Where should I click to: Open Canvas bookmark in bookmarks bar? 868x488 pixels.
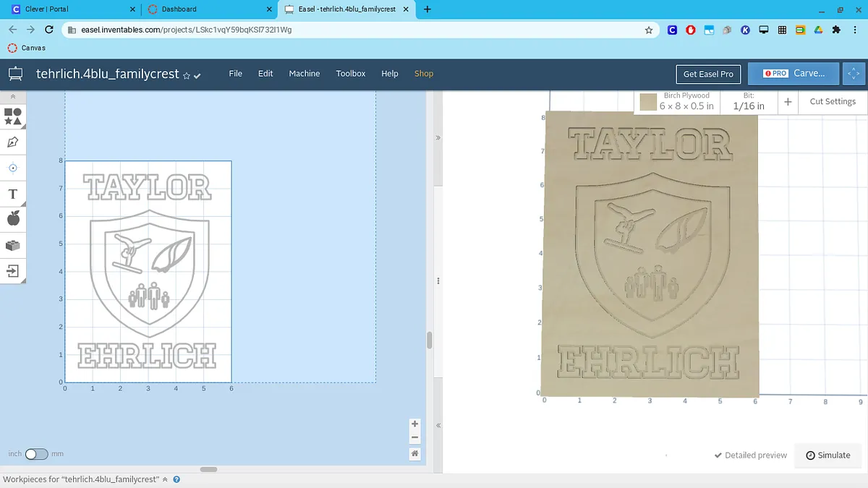[26, 48]
